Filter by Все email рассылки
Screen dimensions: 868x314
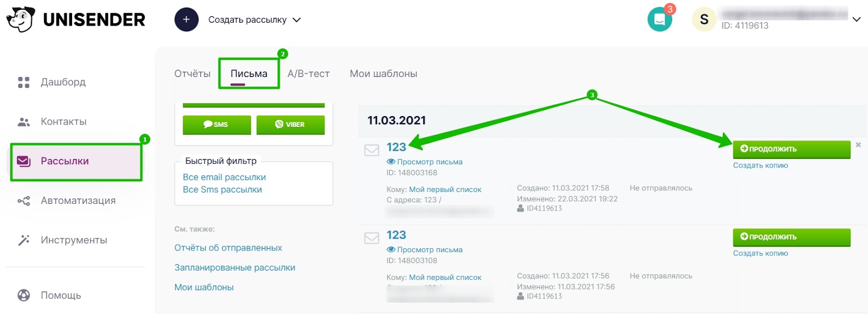click(224, 177)
